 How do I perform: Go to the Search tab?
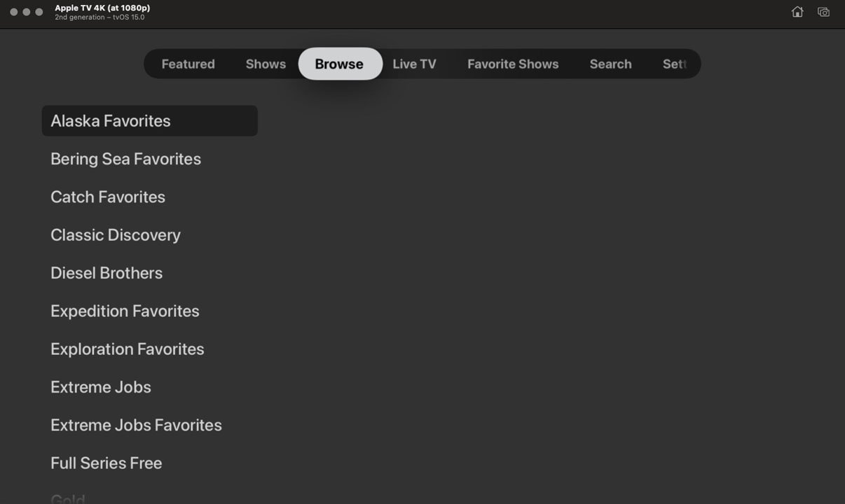coord(610,64)
